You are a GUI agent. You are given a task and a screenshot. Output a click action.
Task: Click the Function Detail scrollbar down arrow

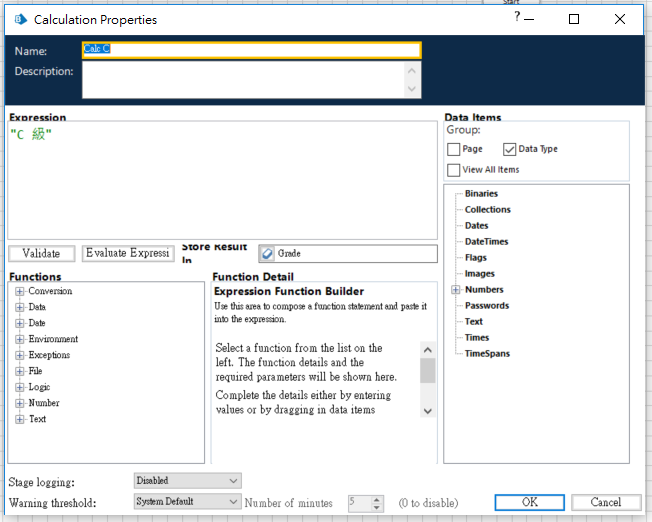(x=427, y=411)
